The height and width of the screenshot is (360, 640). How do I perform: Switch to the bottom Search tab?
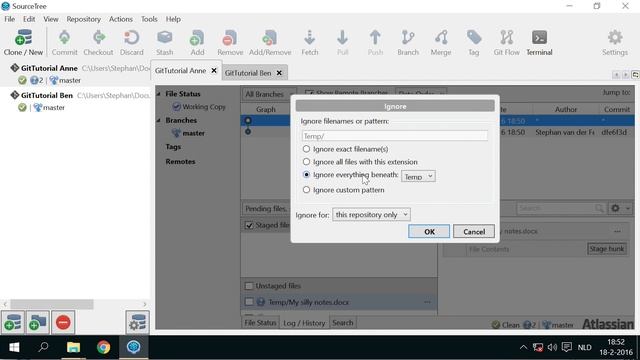pyautogui.click(x=342, y=323)
